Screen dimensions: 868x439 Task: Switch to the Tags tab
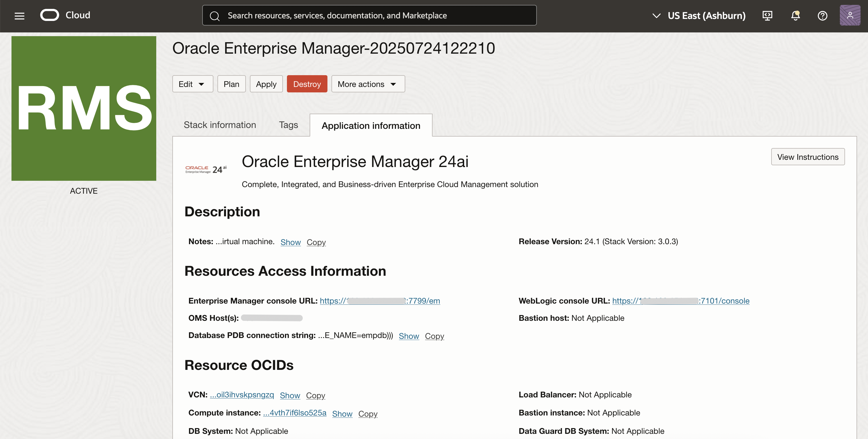click(288, 125)
